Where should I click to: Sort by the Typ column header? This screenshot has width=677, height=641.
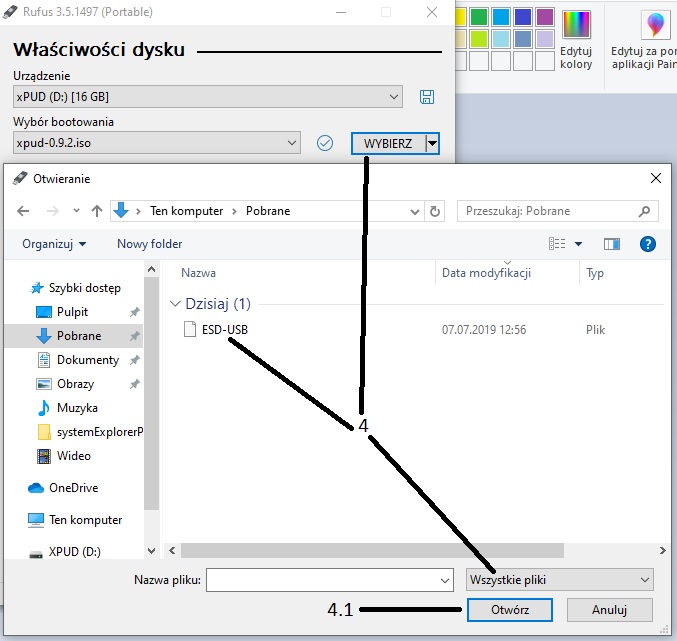(595, 273)
